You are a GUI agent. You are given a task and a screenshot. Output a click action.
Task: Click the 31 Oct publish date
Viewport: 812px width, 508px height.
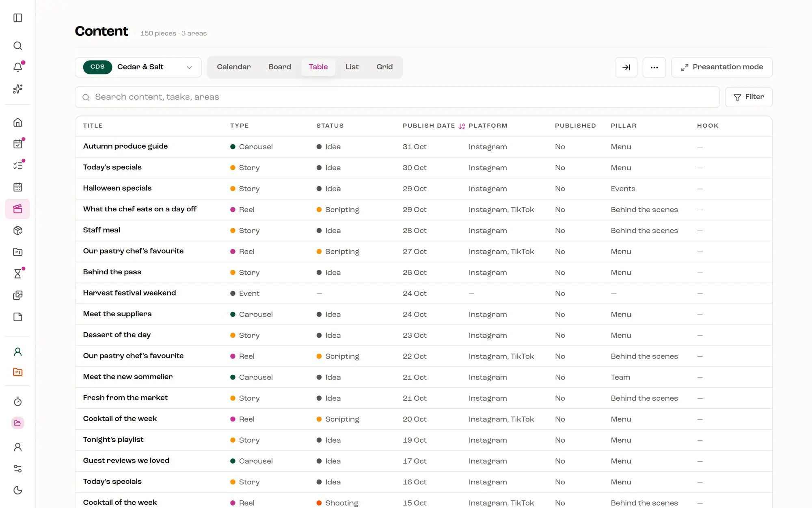click(415, 147)
